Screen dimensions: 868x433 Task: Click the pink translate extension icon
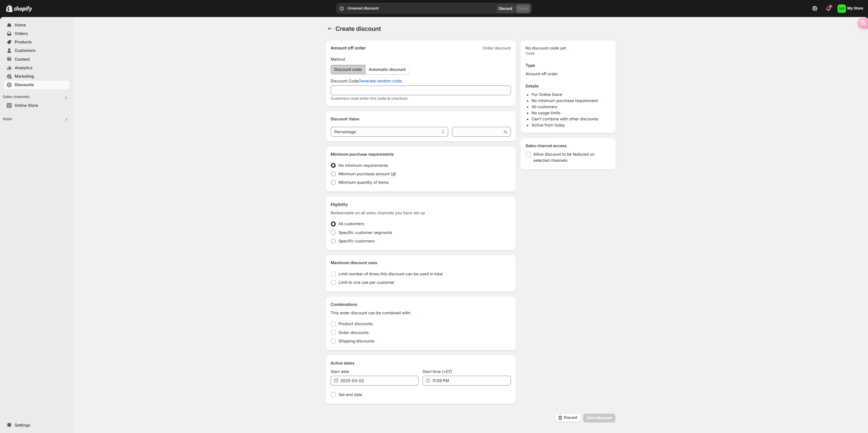pos(863,23)
